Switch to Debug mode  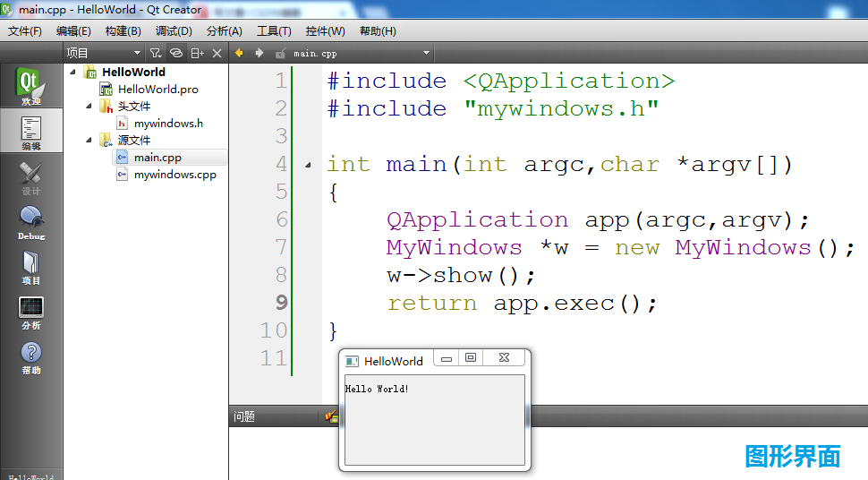pyautogui.click(x=31, y=223)
